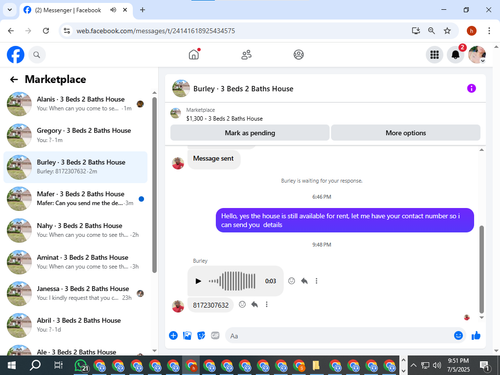The width and height of the screenshot is (500, 375).
Task: Open Groups icon in top navigation
Action: 298,55
